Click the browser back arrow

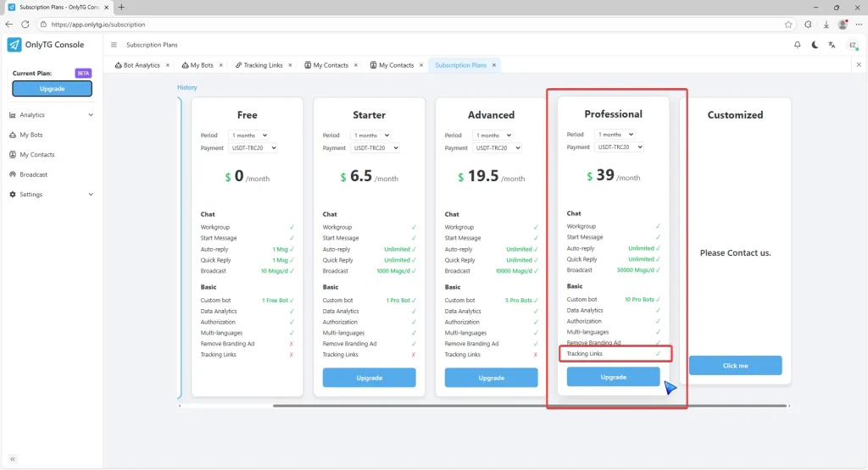click(x=8, y=25)
